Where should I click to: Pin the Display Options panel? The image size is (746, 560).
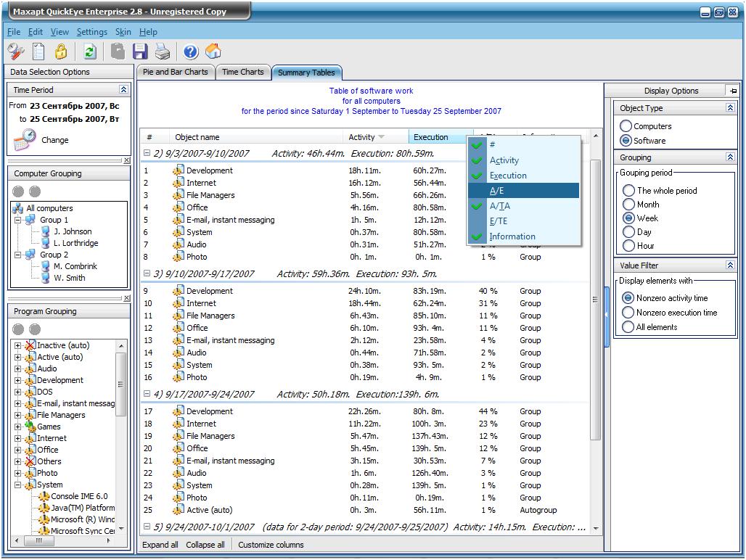[x=733, y=91]
